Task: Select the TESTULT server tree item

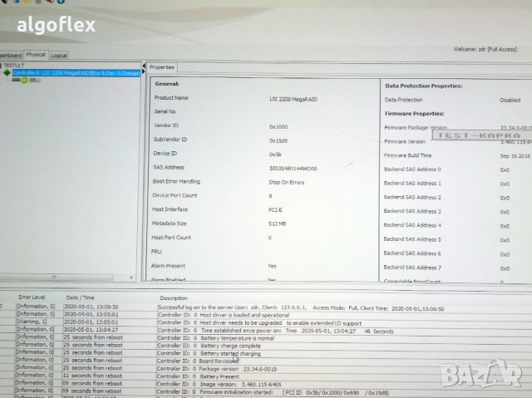Action: pyautogui.click(x=14, y=65)
